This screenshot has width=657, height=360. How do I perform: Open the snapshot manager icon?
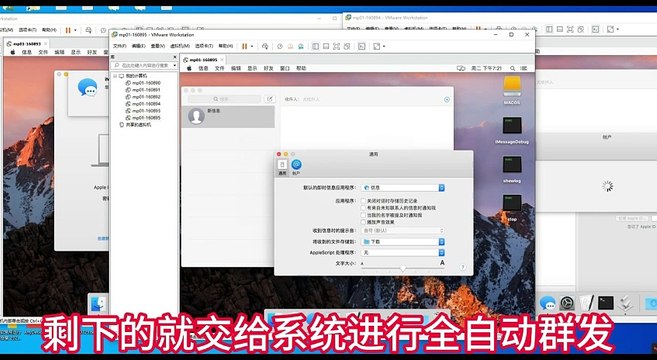(x=300, y=47)
